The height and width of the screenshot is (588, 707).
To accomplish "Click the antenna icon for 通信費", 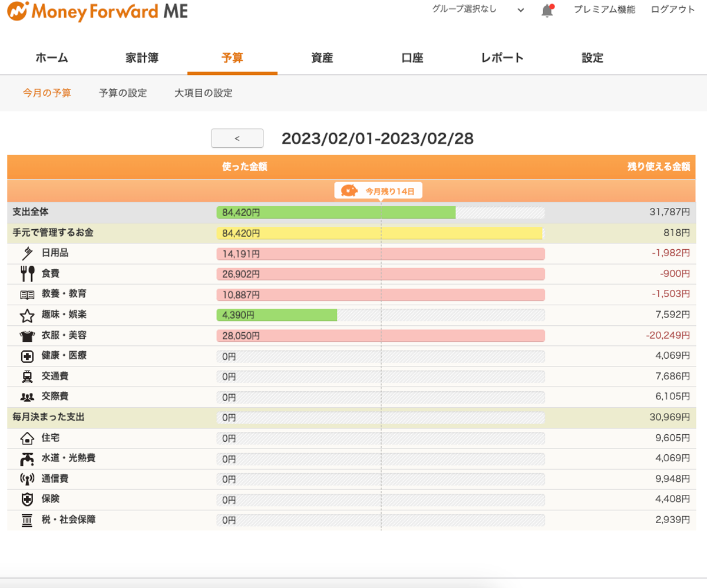I will [27, 479].
